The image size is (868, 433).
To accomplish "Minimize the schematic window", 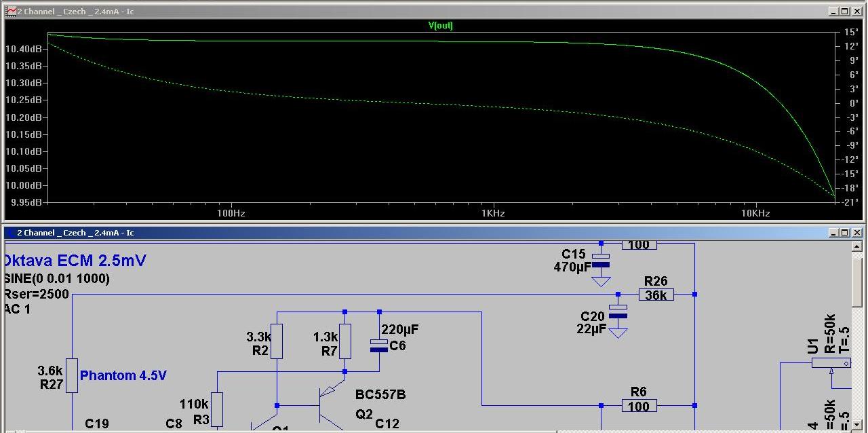I will tap(833, 233).
